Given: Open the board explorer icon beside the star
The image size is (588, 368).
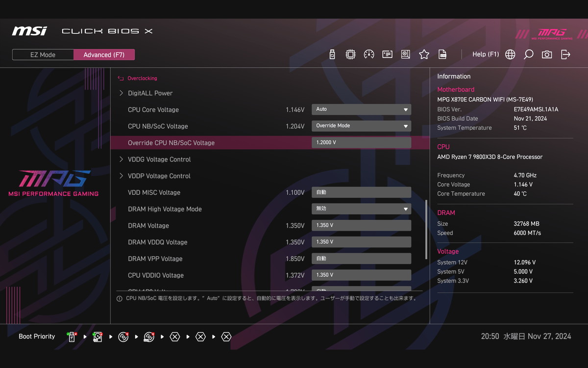Looking at the screenshot, I should [x=406, y=54].
